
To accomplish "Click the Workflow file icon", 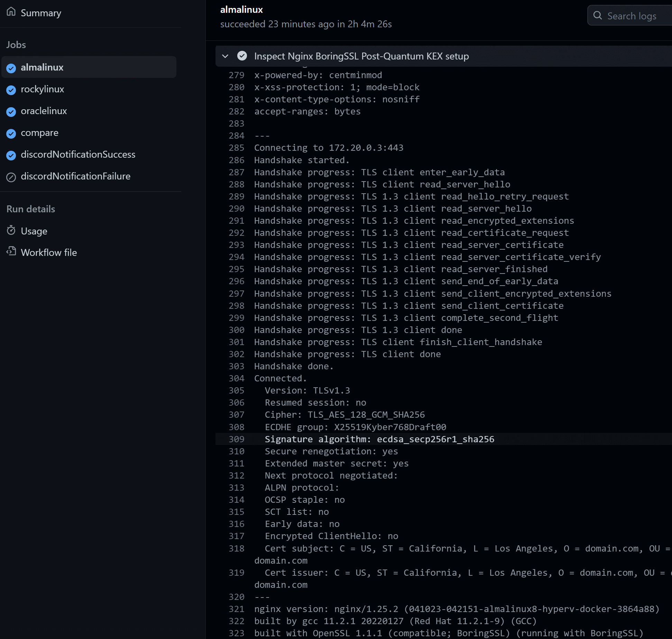I will click(11, 251).
